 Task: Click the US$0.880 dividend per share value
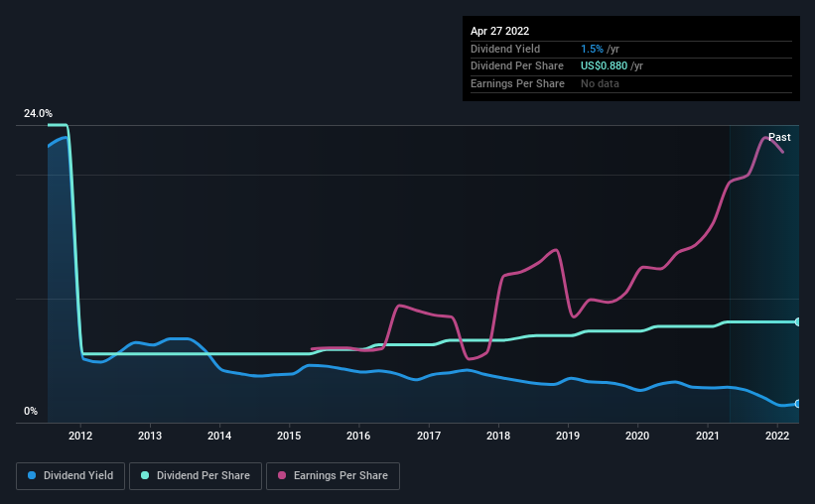604,66
